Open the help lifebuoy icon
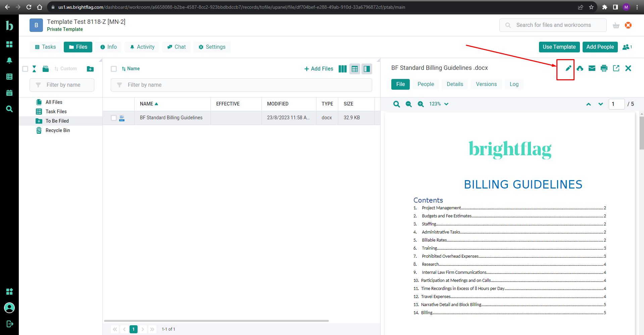The height and width of the screenshot is (335, 644). point(628,25)
